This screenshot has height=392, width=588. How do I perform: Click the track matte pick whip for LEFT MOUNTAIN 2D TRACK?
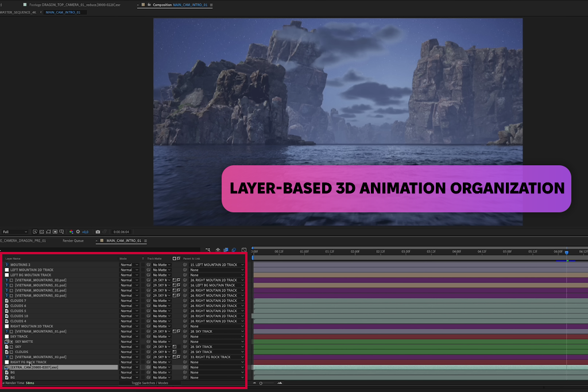(x=149, y=270)
